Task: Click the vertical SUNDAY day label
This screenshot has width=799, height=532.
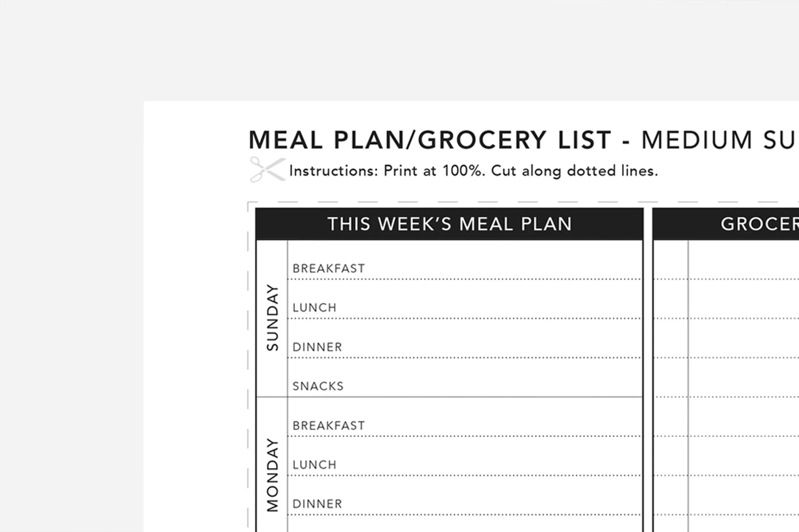Action: (x=272, y=317)
